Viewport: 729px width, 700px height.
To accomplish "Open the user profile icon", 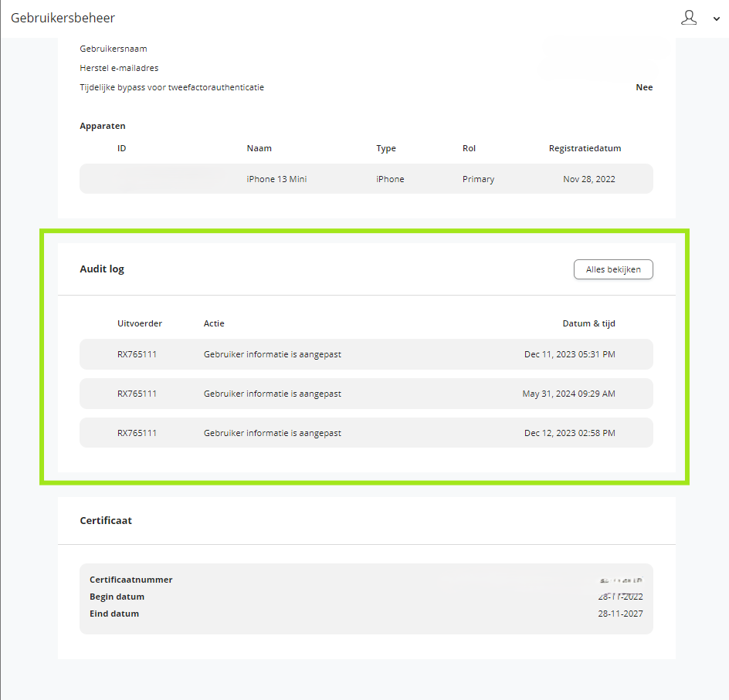I will (689, 18).
